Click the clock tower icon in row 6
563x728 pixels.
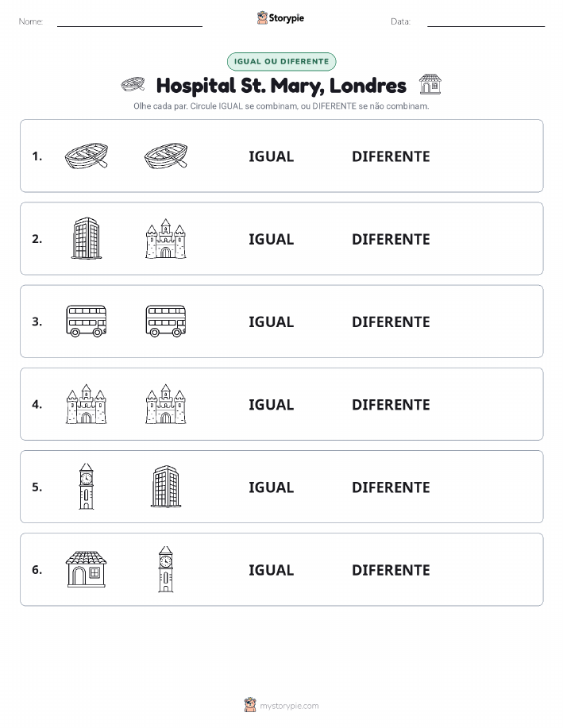tap(166, 569)
